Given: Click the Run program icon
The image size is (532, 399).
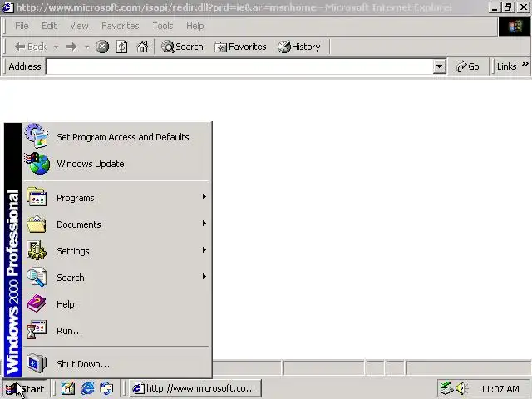Looking at the screenshot, I should (x=37, y=330).
